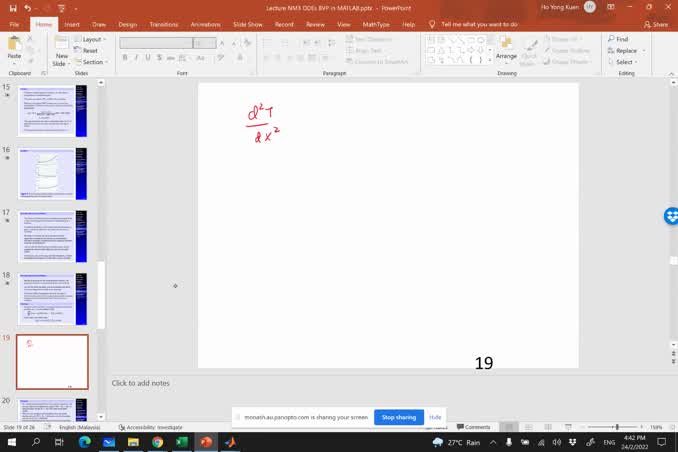The image size is (678, 452).
Task: Click the Undo arrow icon
Action: coord(28,8)
